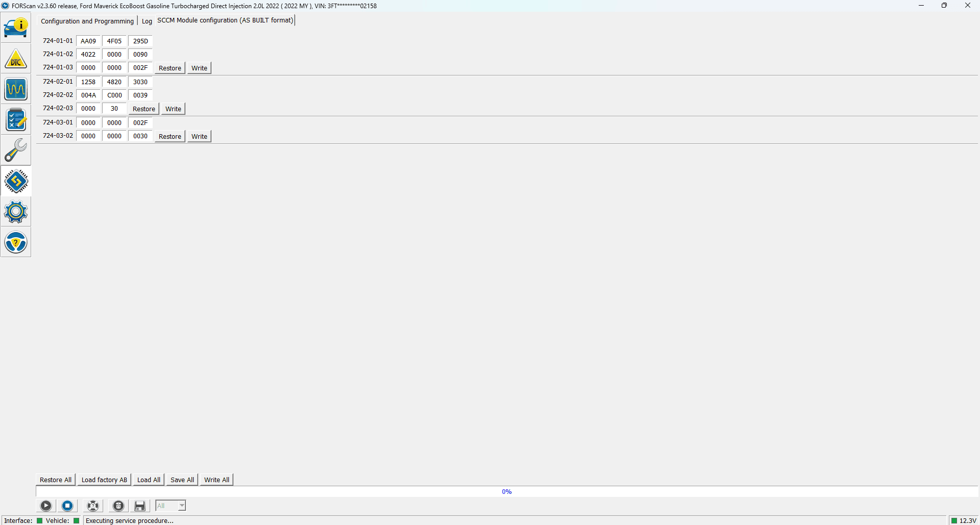Image resolution: width=980 pixels, height=525 pixels.
Task: Click Write for block 724-01-03
Action: click(199, 68)
